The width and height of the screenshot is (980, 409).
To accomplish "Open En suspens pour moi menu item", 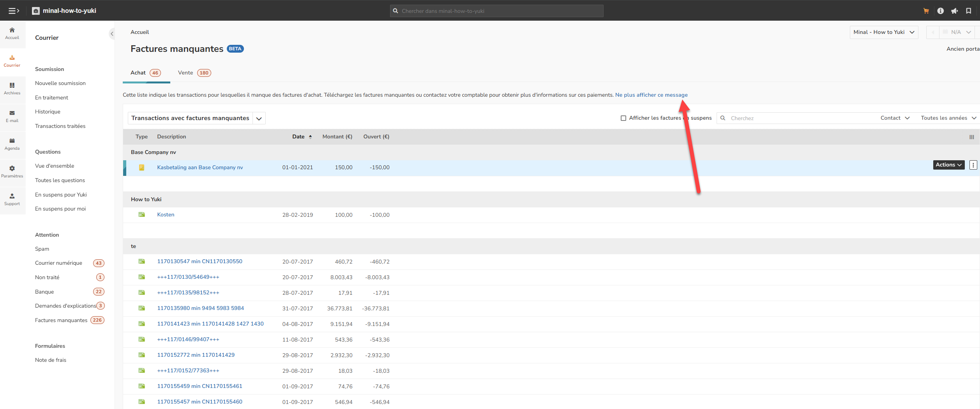I will (x=60, y=209).
